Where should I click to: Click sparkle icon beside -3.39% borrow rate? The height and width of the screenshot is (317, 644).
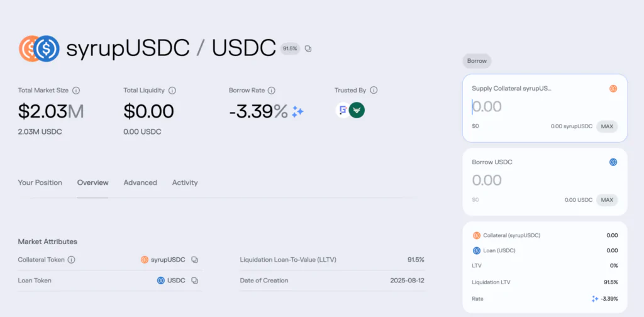[x=298, y=111]
